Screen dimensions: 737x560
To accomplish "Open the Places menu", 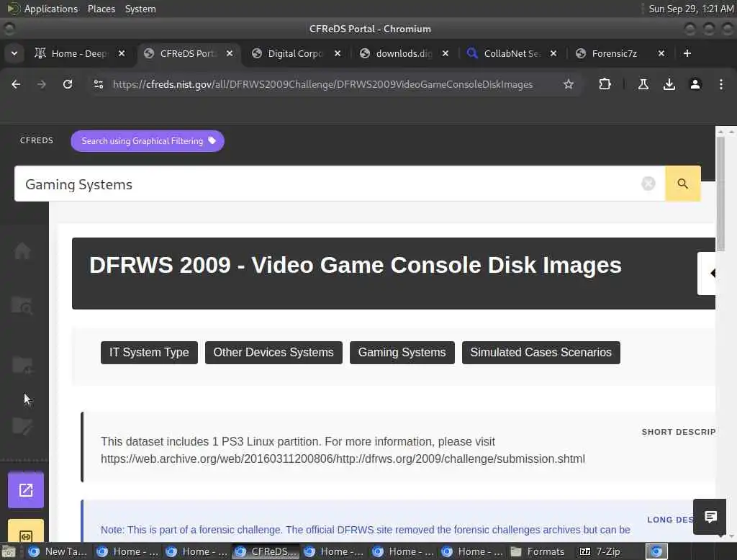I will pyautogui.click(x=101, y=9).
